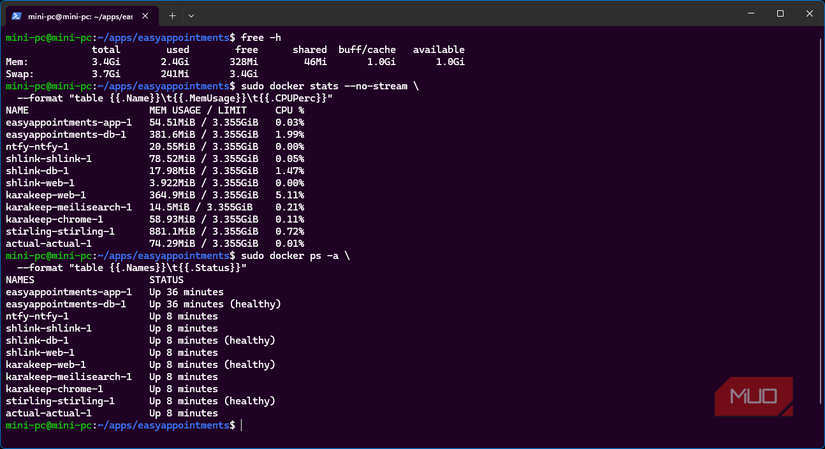
Task: Click the 'available' column header
Action: pos(438,49)
